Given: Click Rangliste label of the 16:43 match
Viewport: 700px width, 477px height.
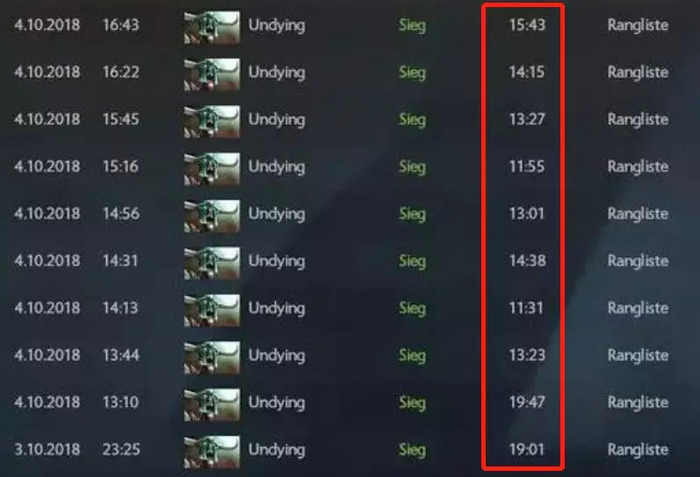Looking at the screenshot, I should pos(638,25).
